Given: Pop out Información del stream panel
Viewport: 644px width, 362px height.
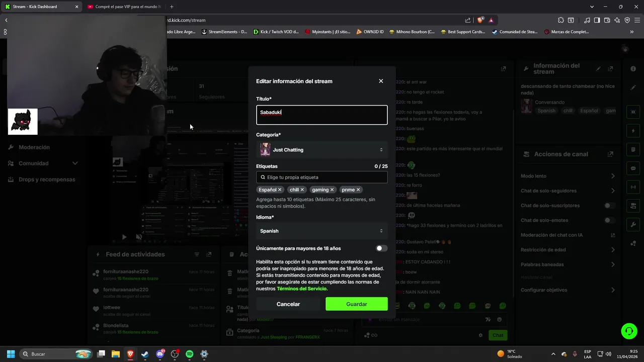Looking at the screenshot, I should (610, 68).
